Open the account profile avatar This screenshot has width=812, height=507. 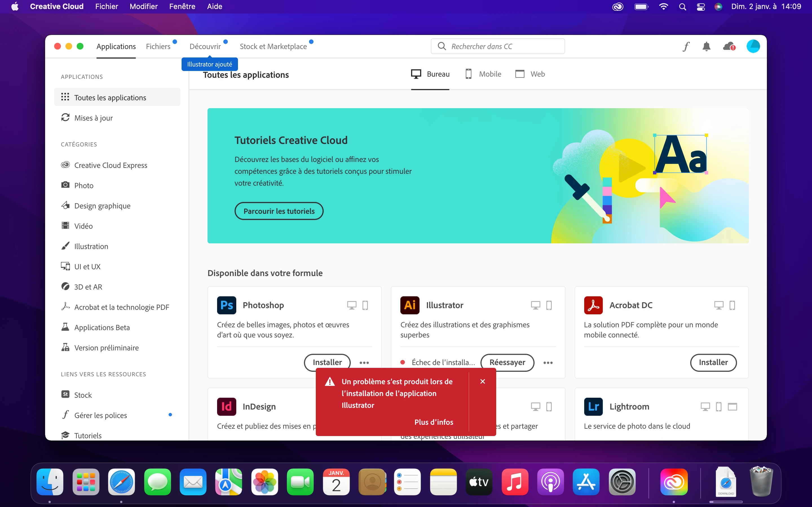click(753, 46)
